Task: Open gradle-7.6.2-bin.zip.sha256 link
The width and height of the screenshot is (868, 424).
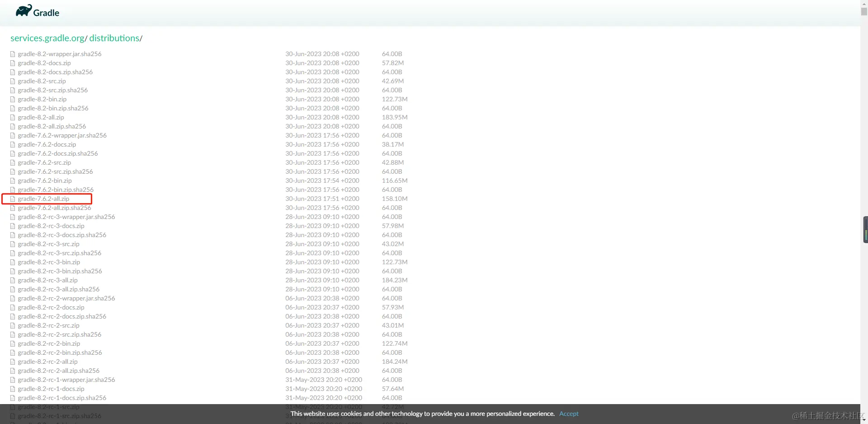Action: 56,190
